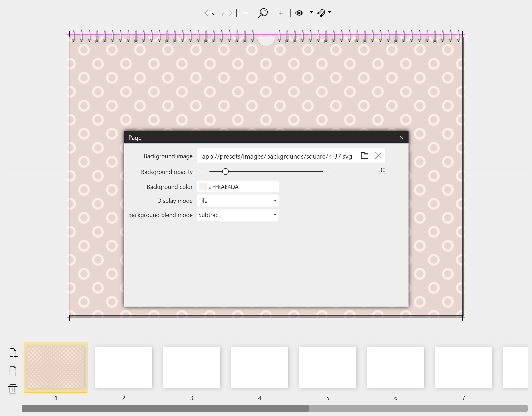
Task: Expand the eye preview options arrow
Action: tap(311, 13)
